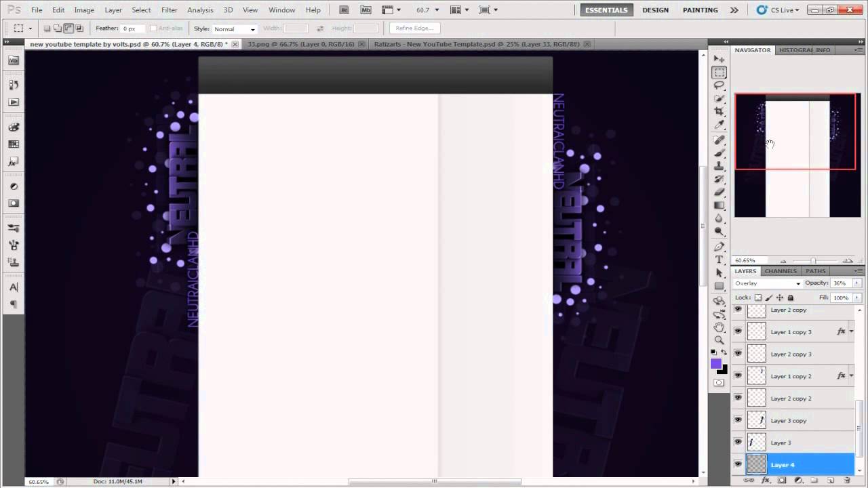Select the Clone Stamp tool
The width and height of the screenshot is (868, 488).
tap(719, 166)
